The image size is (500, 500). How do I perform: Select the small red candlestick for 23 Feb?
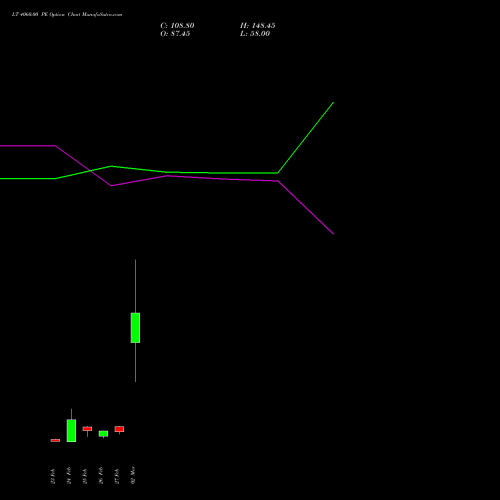click(55, 440)
